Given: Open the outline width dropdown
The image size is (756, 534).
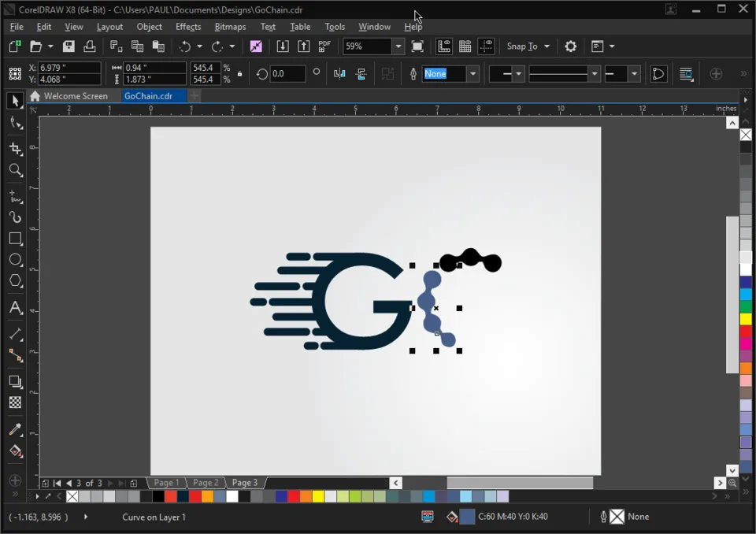Looking at the screenshot, I should pos(473,74).
